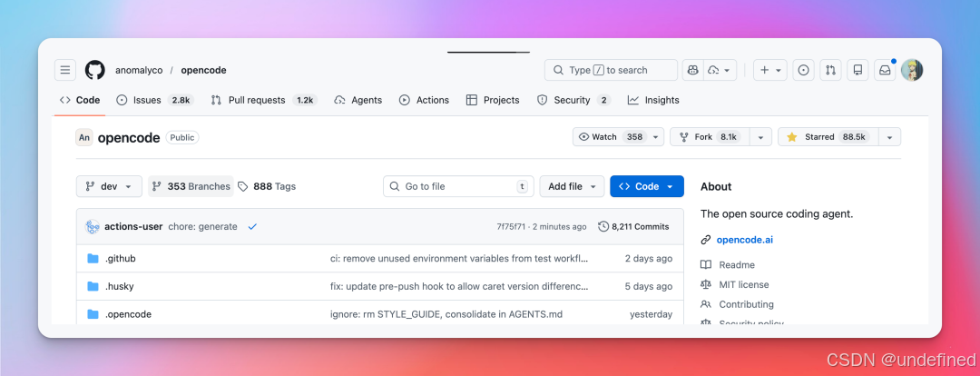View the 353 Branches
The image size is (980, 376).
[x=191, y=186]
